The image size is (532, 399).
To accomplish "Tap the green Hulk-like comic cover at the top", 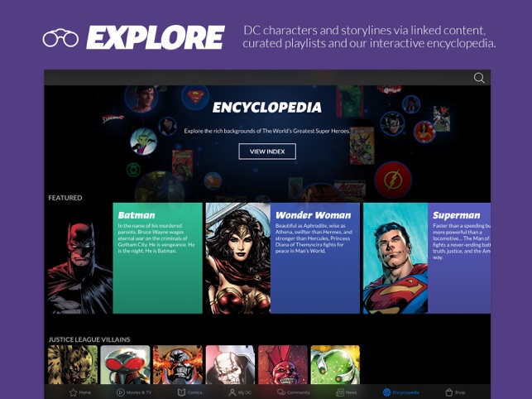I will click(x=350, y=101).
